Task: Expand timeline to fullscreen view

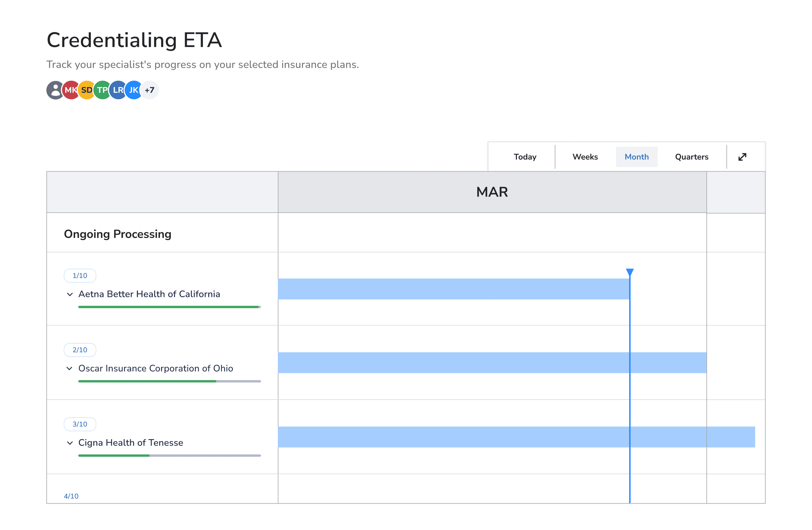Action: pyautogui.click(x=742, y=157)
